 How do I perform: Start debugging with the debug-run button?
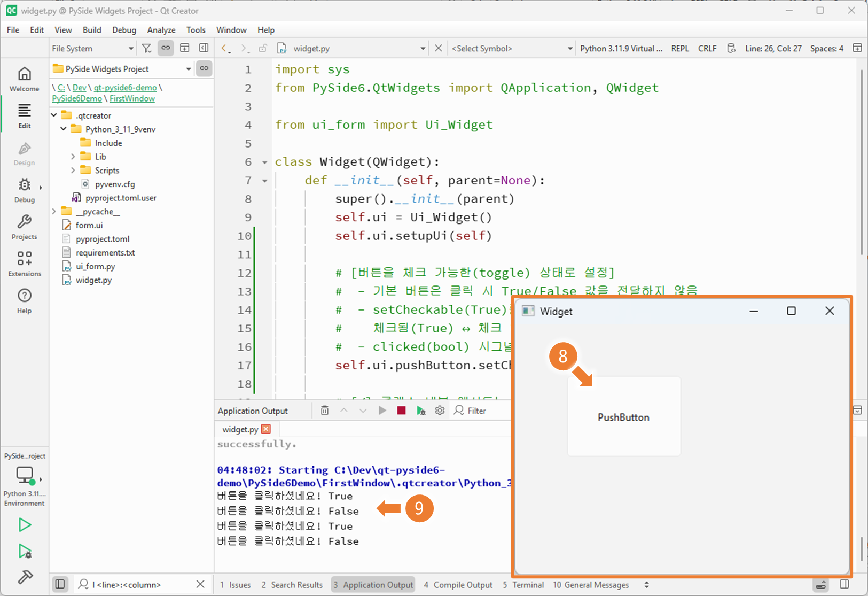[x=25, y=551]
